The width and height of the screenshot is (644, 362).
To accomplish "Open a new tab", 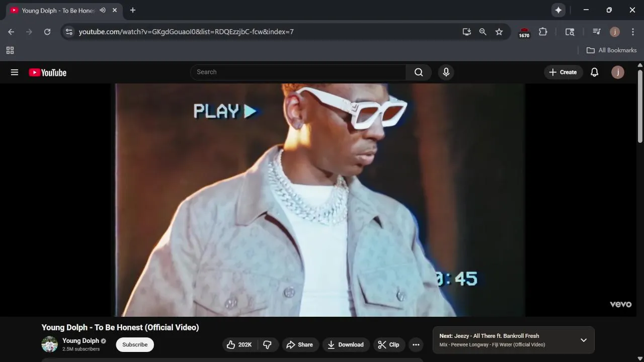I will (x=133, y=10).
